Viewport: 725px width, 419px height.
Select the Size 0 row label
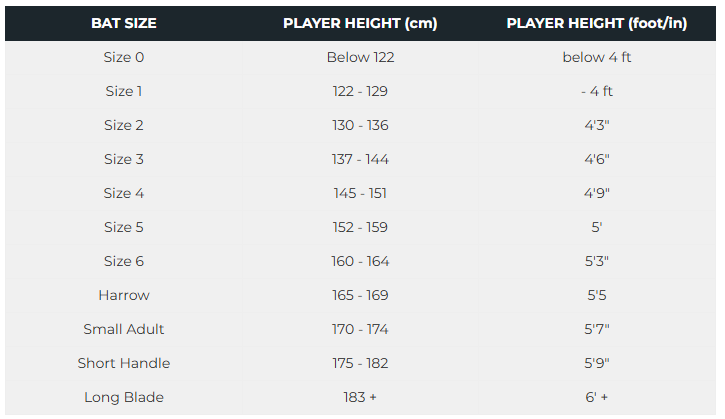tap(124, 57)
